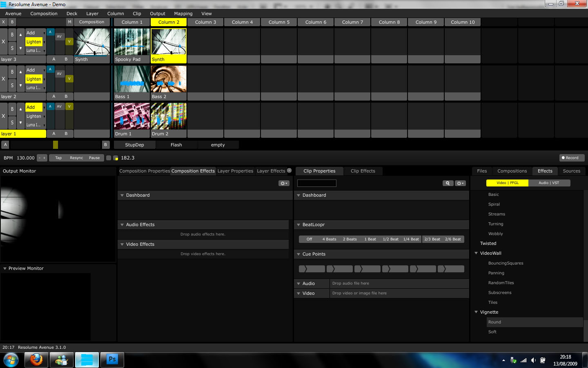Select the Audio | VST filter
The height and width of the screenshot is (368, 588).
(549, 183)
